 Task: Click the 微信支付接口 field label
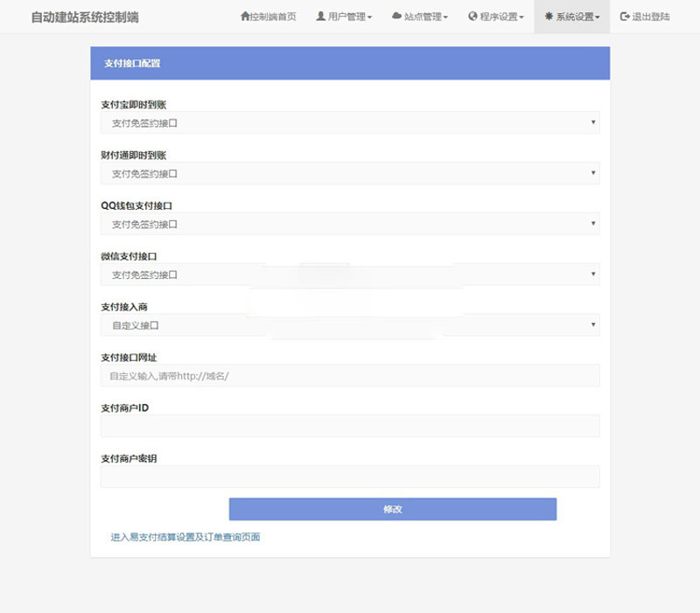pyautogui.click(x=129, y=256)
